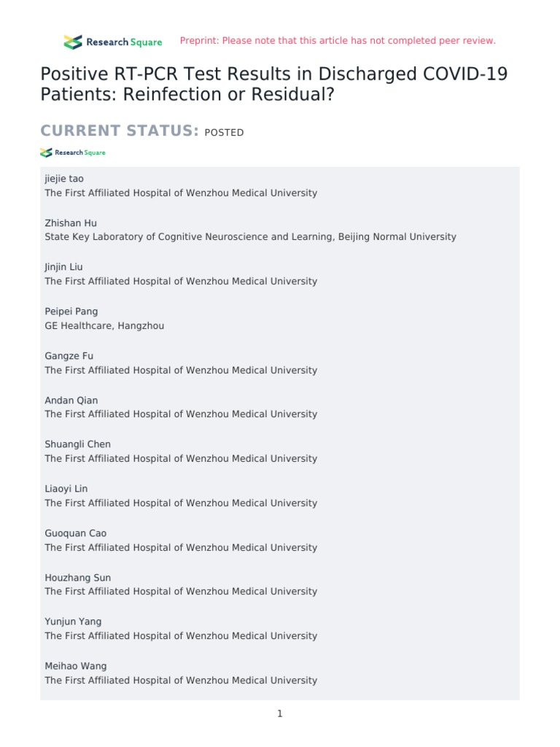Select author name Liaoyi Lin

point(66,489)
